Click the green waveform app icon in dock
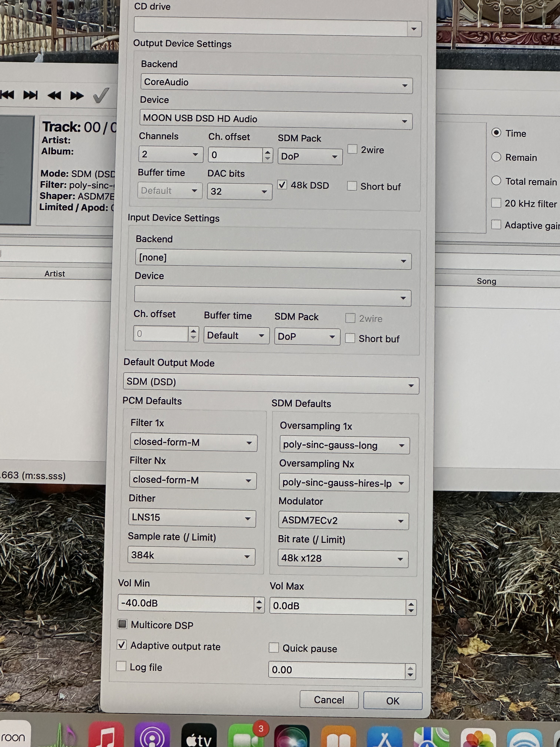This screenshot has width=560, height=747. point(61,735)
